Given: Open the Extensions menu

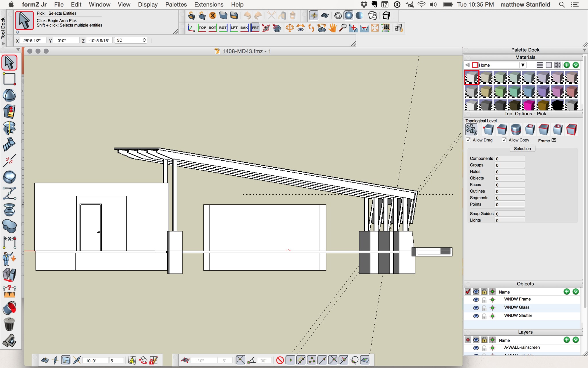Looking at the screenshot, I should pos(209,5).
